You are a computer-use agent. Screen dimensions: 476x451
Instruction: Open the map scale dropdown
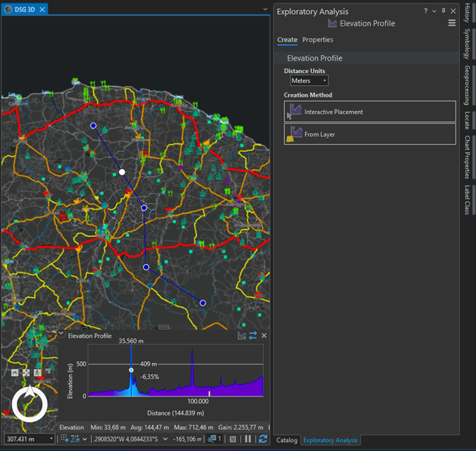[51, 439]
